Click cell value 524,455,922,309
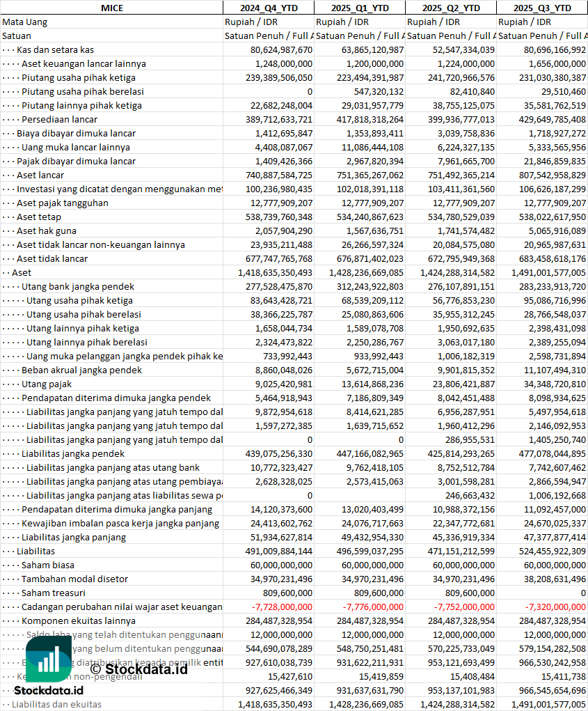 pos(553,552)
